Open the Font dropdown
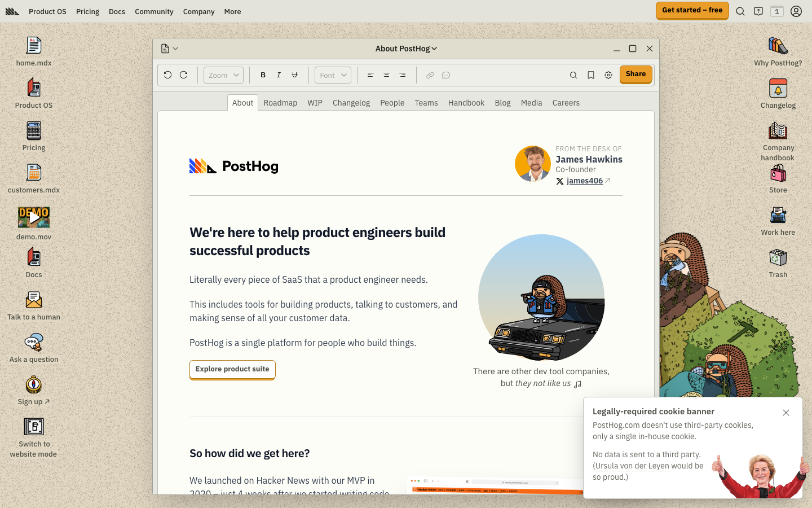 [333, 75]
